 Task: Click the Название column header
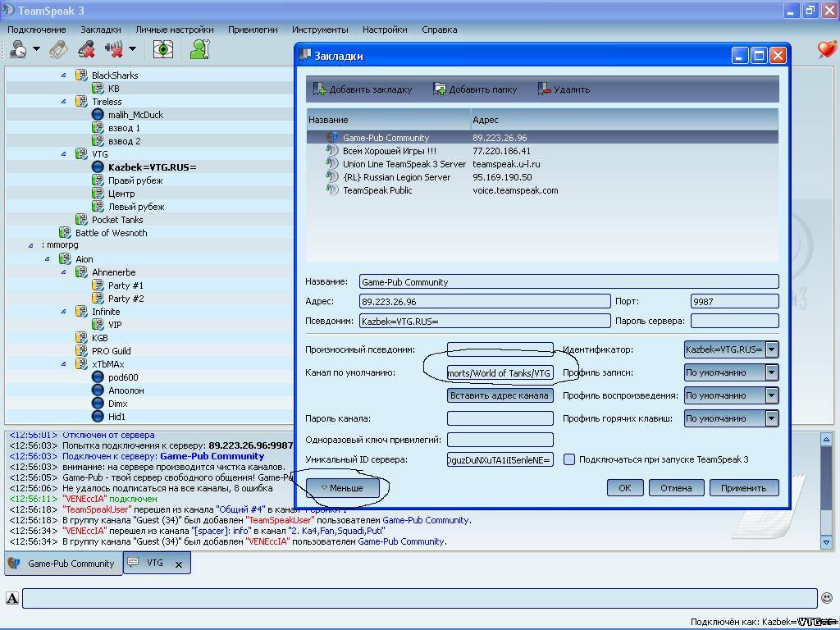tap(388, 120)
